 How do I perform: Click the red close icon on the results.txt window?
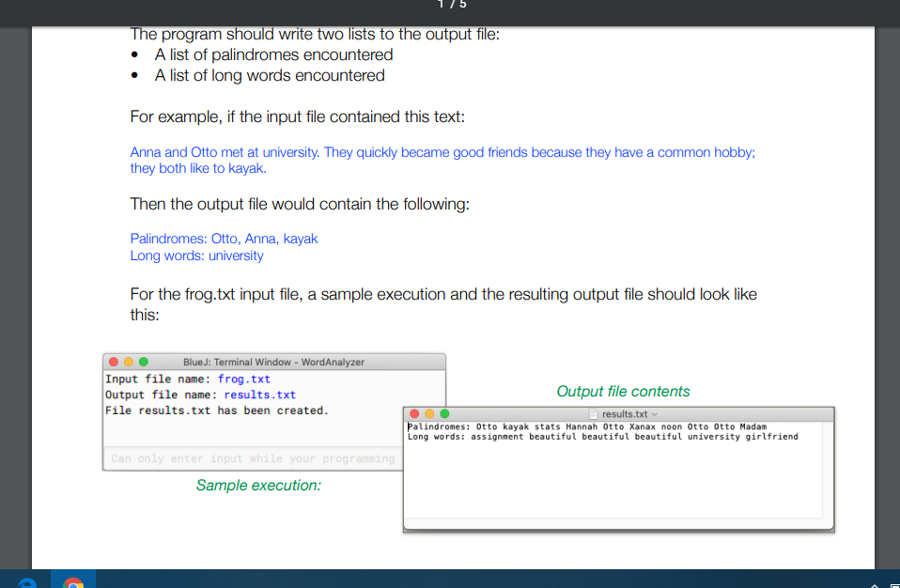click(x=413, y=413)
